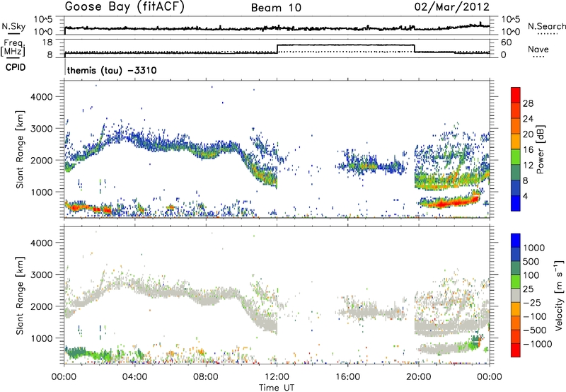Viewport: 566px width, 392px height.
Task: Click the 'Goose Bay (fitACF)' plot title
Action: (125, 7)
